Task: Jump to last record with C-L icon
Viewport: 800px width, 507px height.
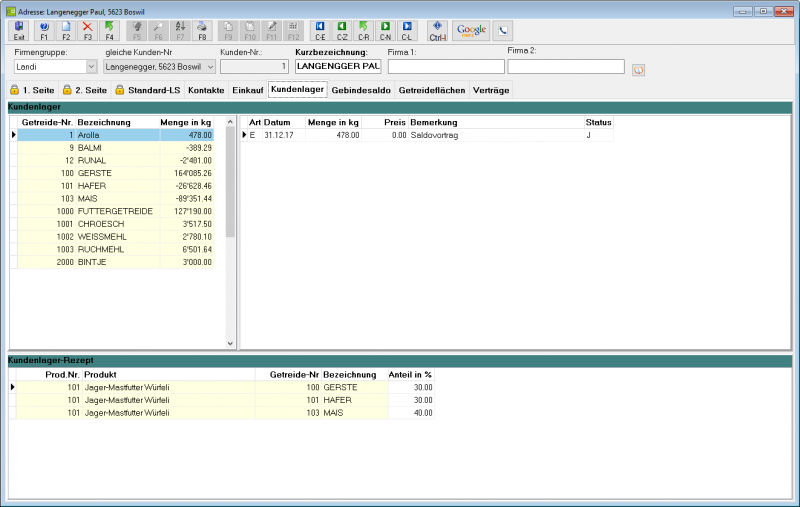Action: 407,31
